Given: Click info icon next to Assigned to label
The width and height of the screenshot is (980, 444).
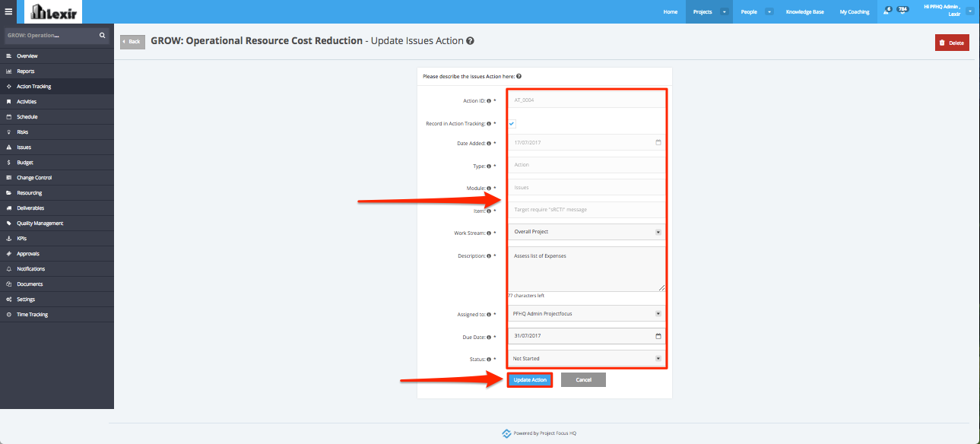Looking at the screenshot, I should click(489, 314).
